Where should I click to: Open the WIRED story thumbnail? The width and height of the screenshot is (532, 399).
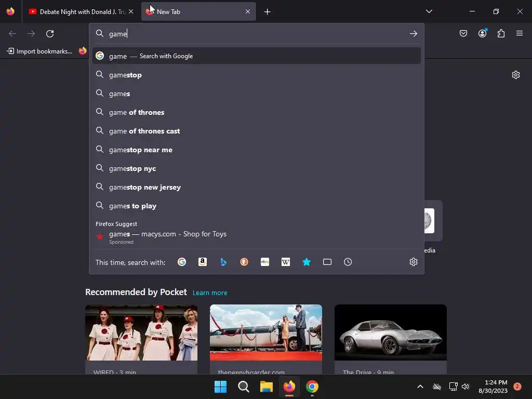tap(141, 332)
